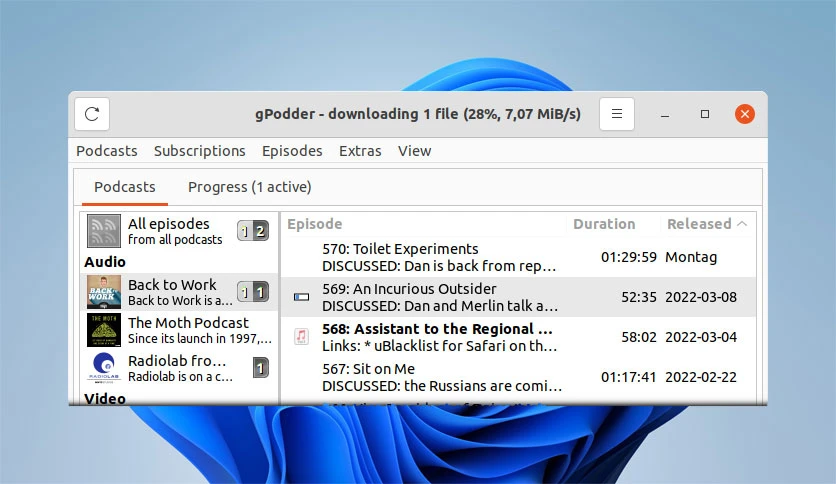Click the All episodes RSS cover icon

point(104,231)
